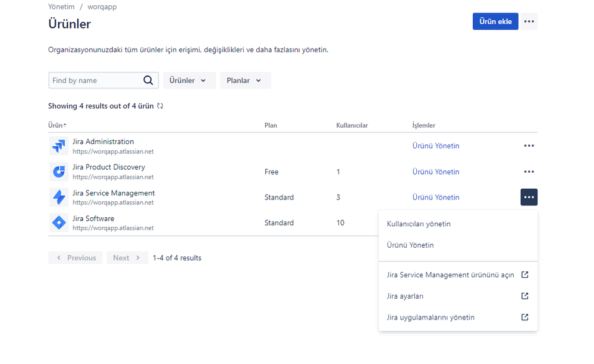Click the Jira Software diamond icon
The width and height of the screenshot is (594, 364).
[59, 223]
